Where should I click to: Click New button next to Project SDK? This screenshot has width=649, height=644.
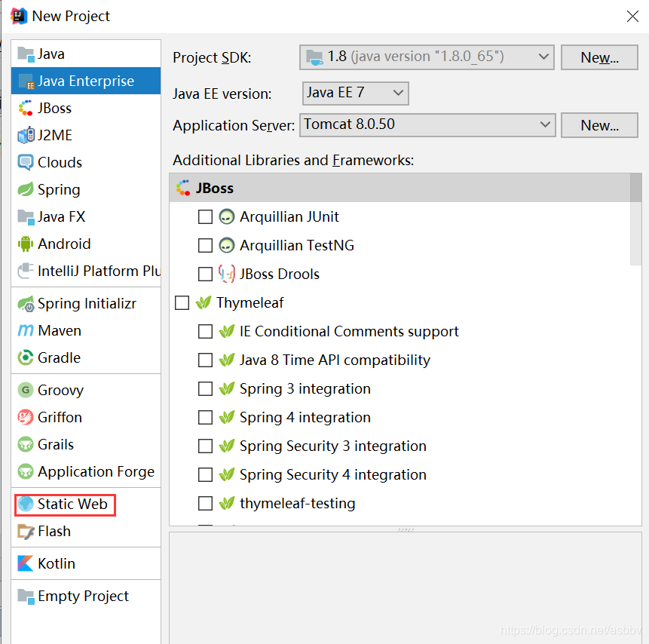(599, 57)
